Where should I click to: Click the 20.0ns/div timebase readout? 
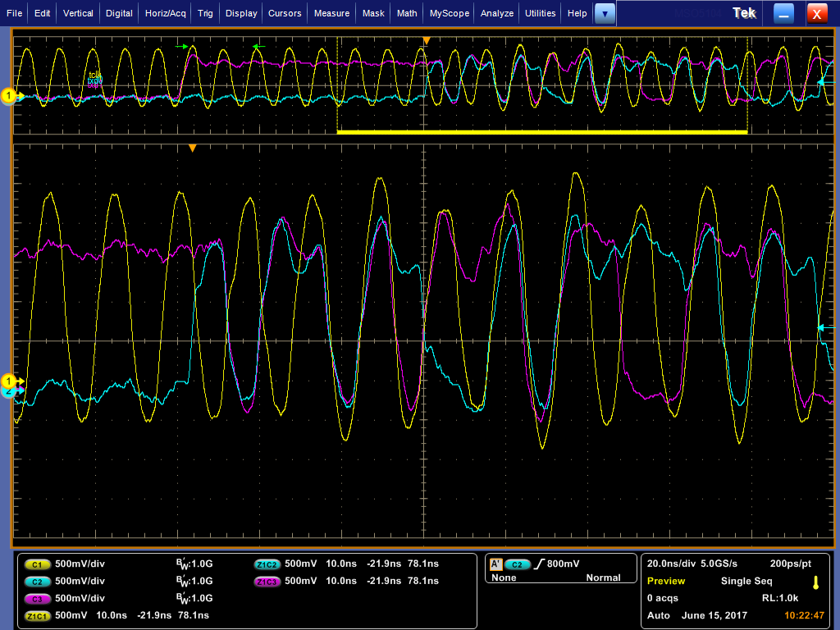point(671,564)
